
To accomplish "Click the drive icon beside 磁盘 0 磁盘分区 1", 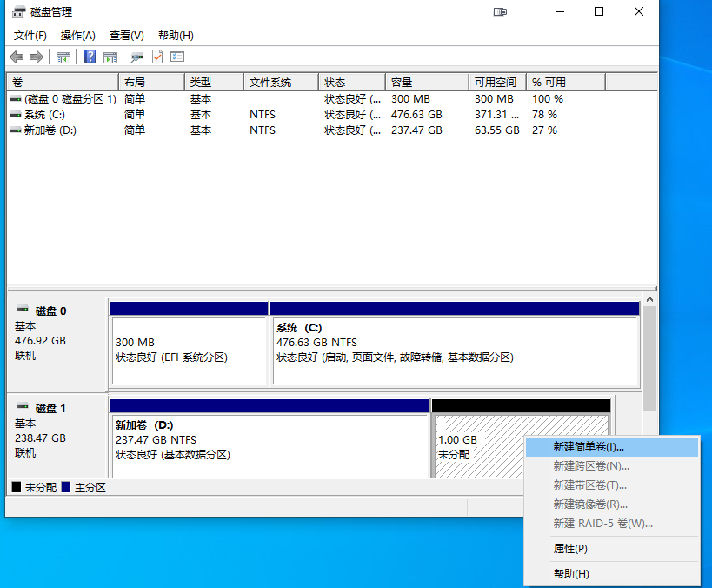I will [x=16, y=98].
